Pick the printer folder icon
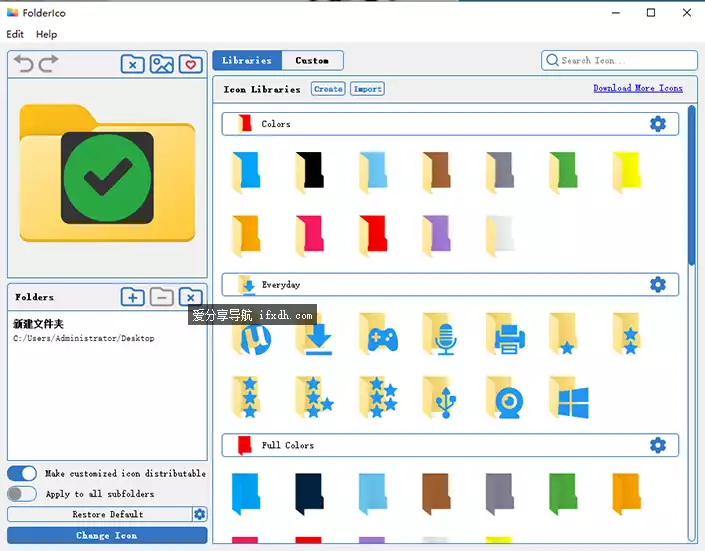The width and height of the screenshot is (705, 551). click(x=507, y=335)
